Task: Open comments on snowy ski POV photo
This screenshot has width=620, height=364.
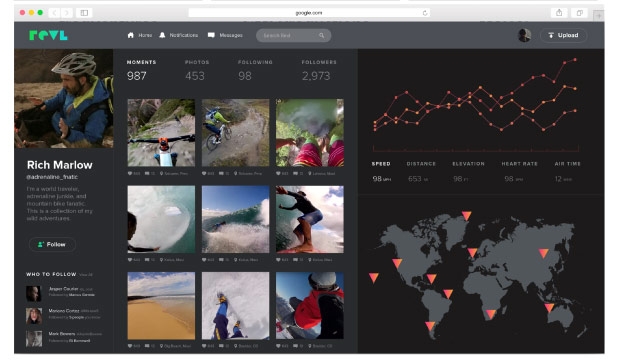Action: pos(221,346)
